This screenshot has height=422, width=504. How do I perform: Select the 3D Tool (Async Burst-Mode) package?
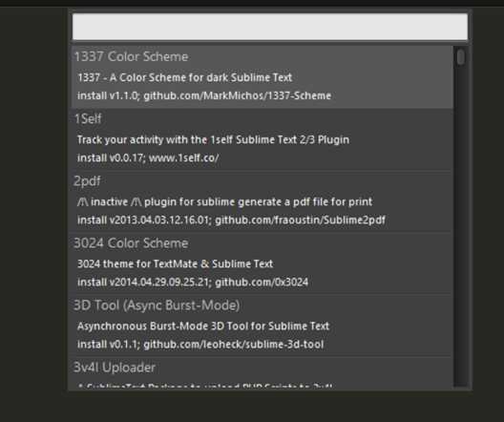262,326
